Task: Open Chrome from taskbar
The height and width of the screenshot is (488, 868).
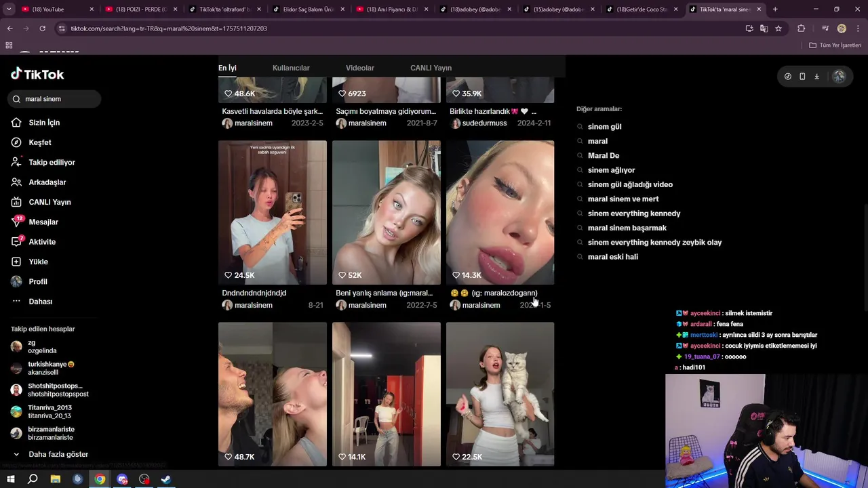Action: coord(100,479)
